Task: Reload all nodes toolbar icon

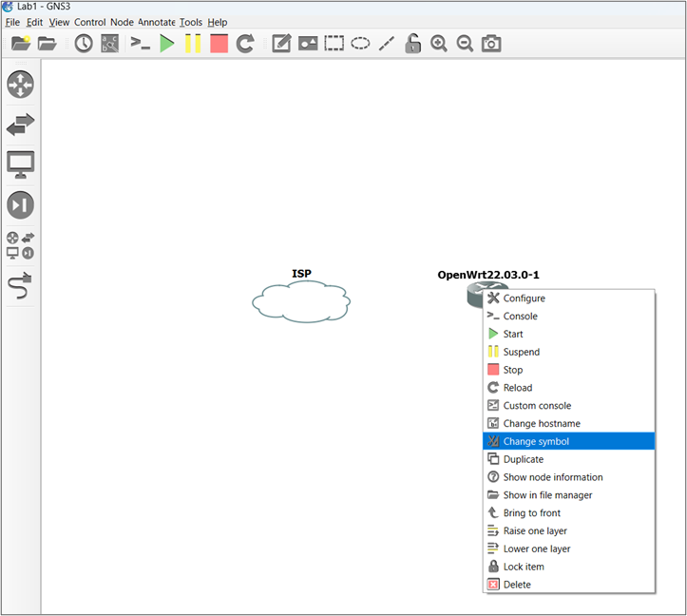Action: point(245,44)
